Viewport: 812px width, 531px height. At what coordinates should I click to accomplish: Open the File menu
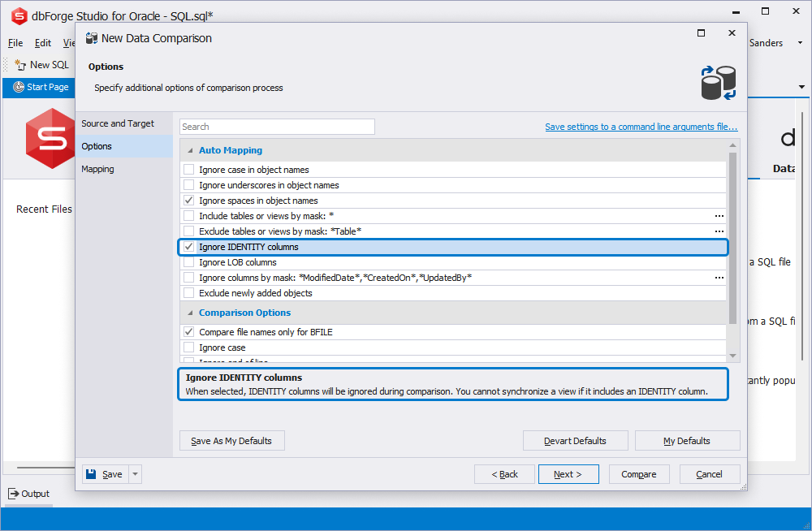(x=15, y=43)
